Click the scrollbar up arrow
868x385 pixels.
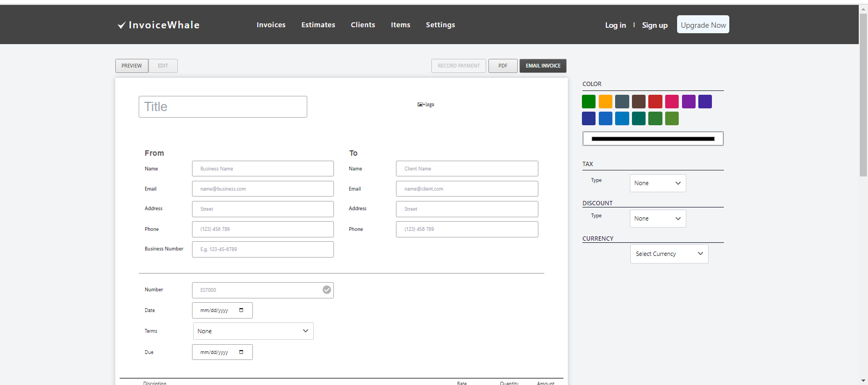coord(863,8)
